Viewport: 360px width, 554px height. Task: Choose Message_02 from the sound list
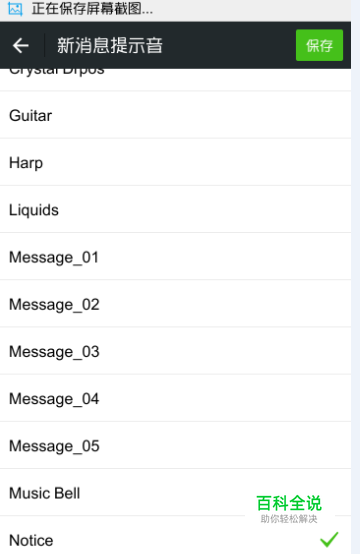click(x=175, y=304)
